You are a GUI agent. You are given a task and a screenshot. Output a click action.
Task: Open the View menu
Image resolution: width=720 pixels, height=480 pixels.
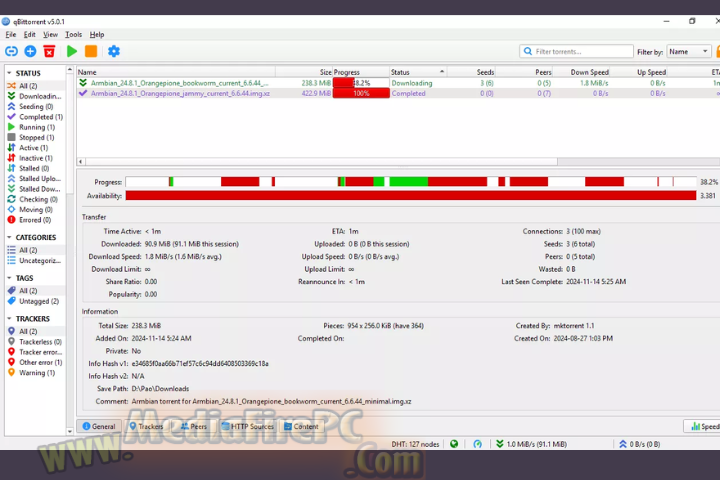[x=51, y=34]
